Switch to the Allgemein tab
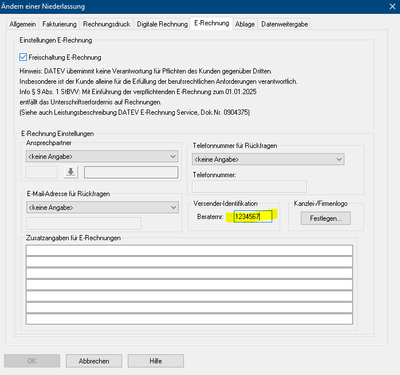 (23, 24)
